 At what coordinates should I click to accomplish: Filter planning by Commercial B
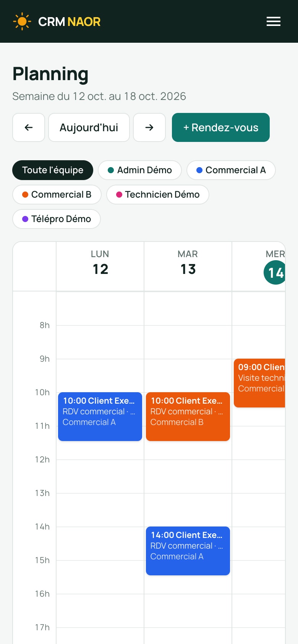57,195
